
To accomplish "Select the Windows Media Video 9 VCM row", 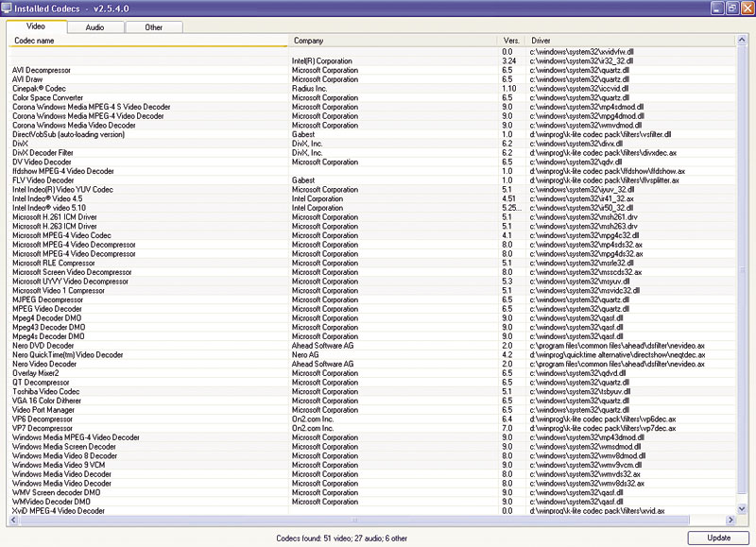I will 372,465.
